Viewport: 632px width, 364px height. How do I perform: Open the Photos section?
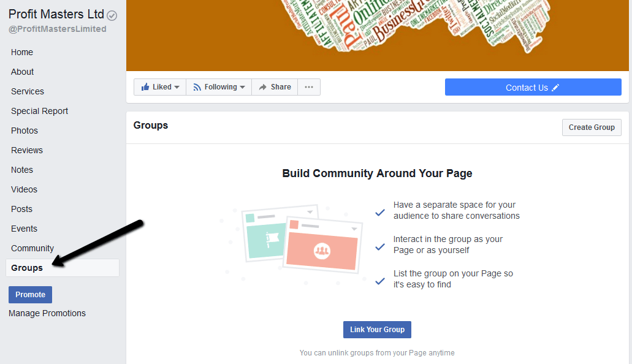coord(25,131)
